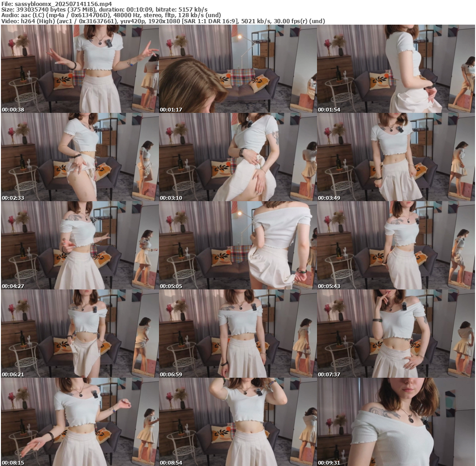The image size is (476, 466).
Task: Click the file name sassybloomx_202507141156.mp4
Action: pos(63,4)
